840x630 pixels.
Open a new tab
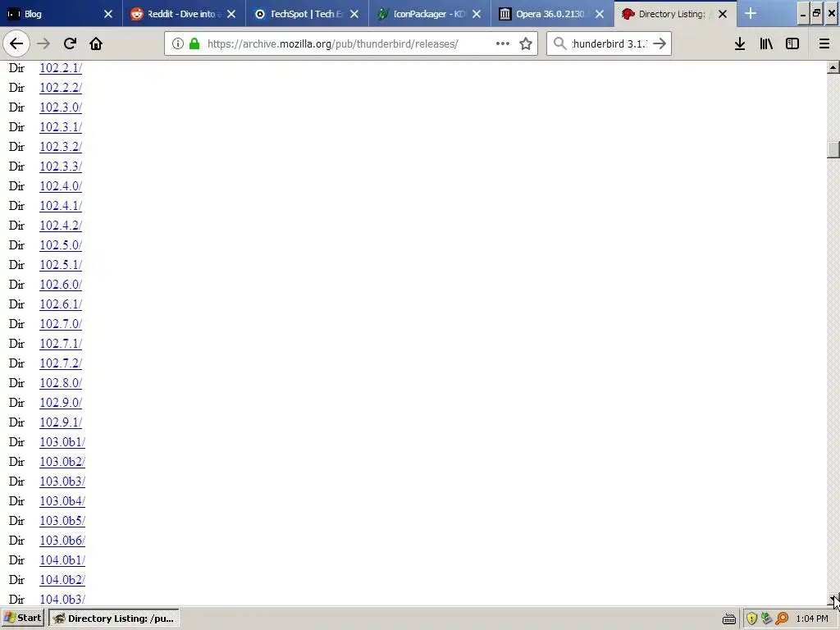tap(751, 13)
